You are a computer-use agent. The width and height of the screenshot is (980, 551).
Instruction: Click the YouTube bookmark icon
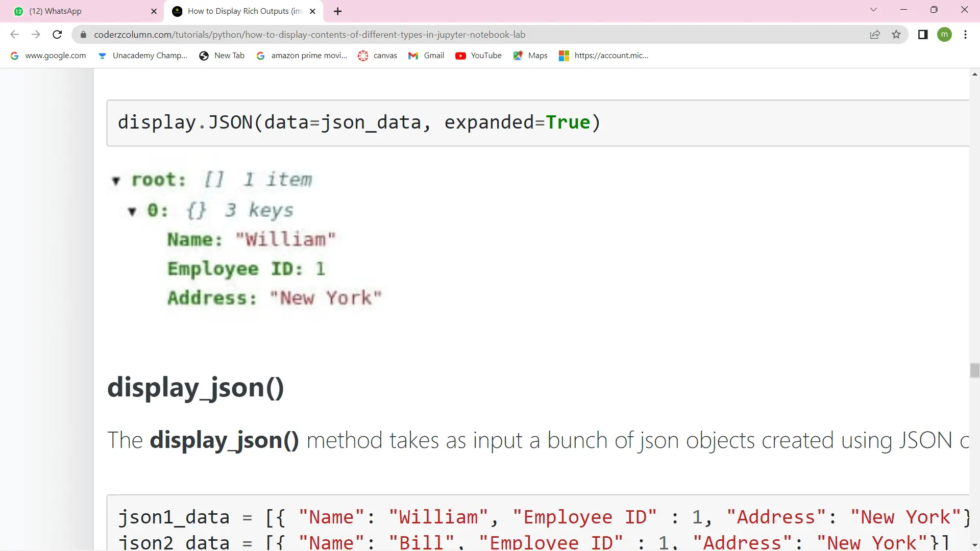pos(460,55)
